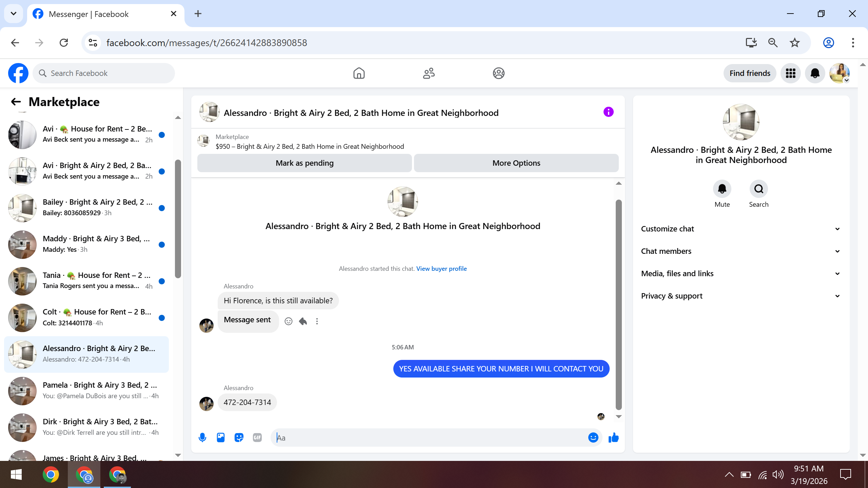Viewport: 868px width, 488px height.
Task: Click the conversation list scrollbar
Action: coord(178,219)
